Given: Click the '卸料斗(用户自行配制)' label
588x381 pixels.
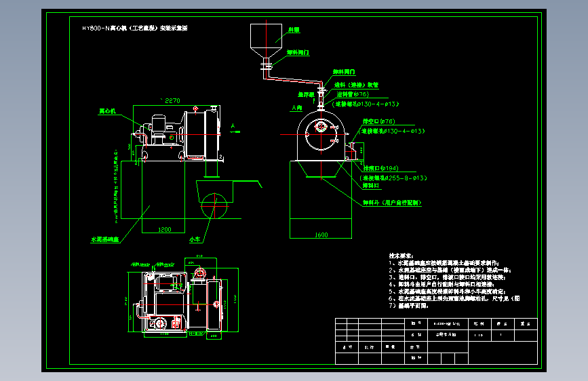Looking at the screenshot, I should tap(392, 203).
